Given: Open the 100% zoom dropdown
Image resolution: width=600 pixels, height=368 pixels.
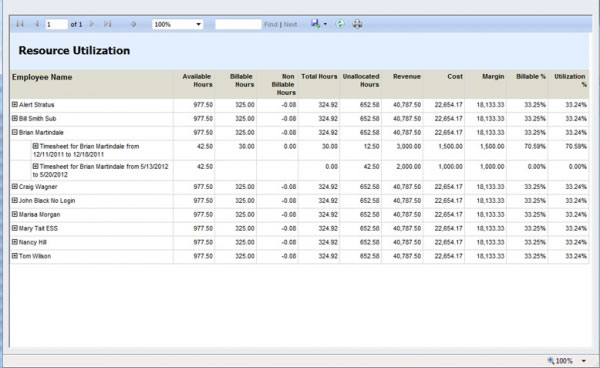Looking at the screenshot, I should 178,24.
